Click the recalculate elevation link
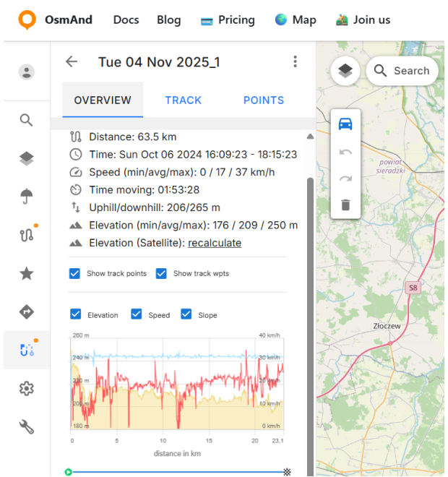 [x=215, y=244]
